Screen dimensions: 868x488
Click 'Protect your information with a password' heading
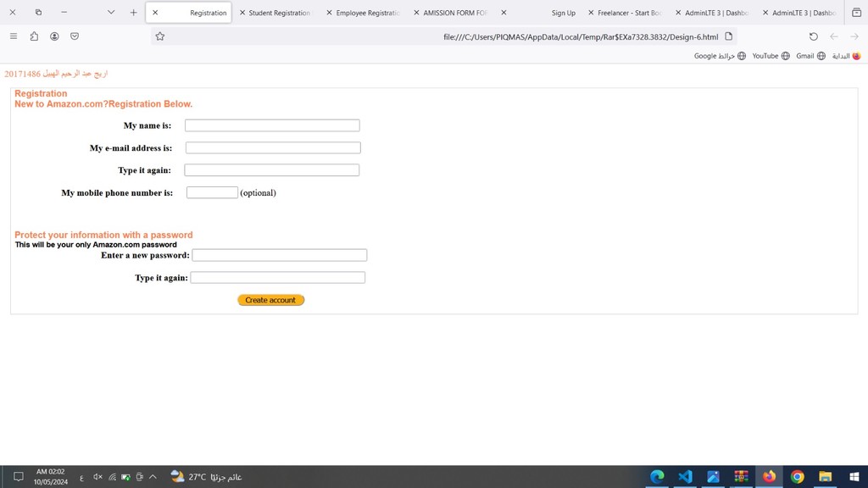pos(103,235)
